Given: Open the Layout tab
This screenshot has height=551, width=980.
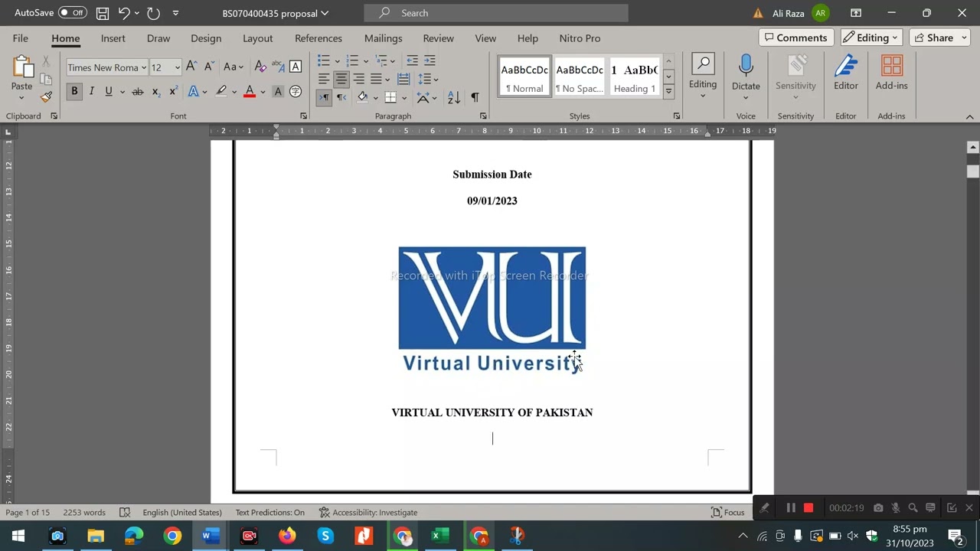Looking at the screenshot, I should coord(258,38).
